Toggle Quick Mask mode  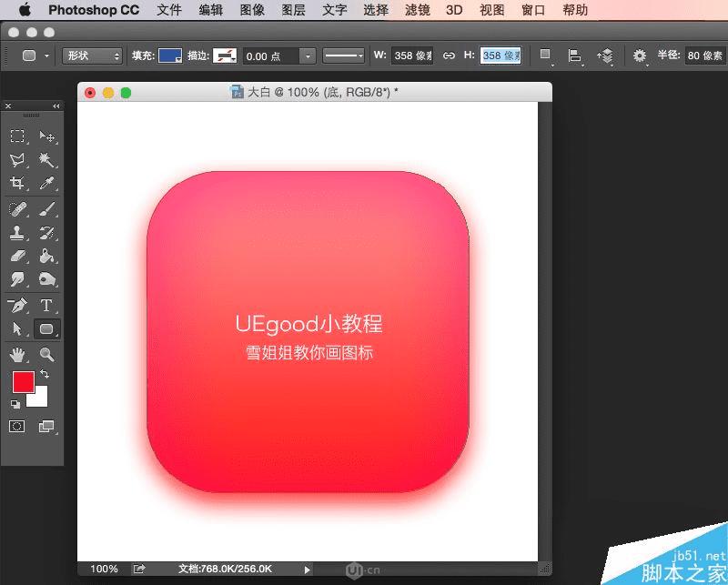(x=17, y=426)
